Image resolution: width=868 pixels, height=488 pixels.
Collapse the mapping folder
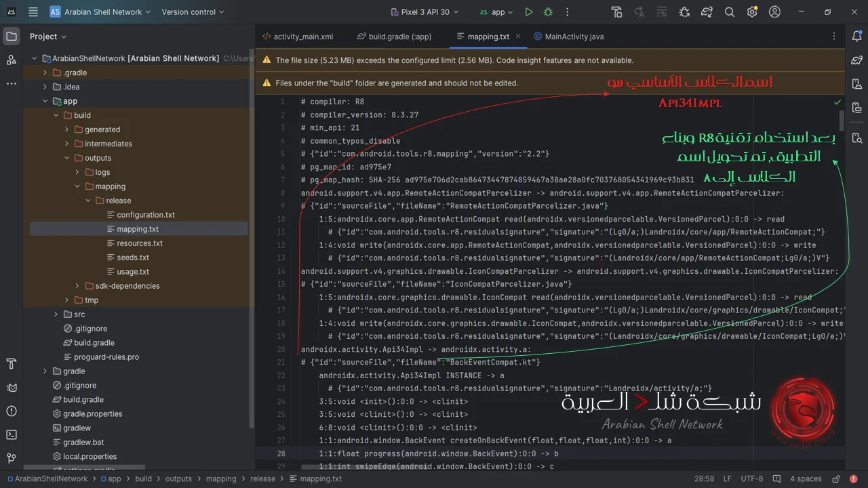(78, 186)
